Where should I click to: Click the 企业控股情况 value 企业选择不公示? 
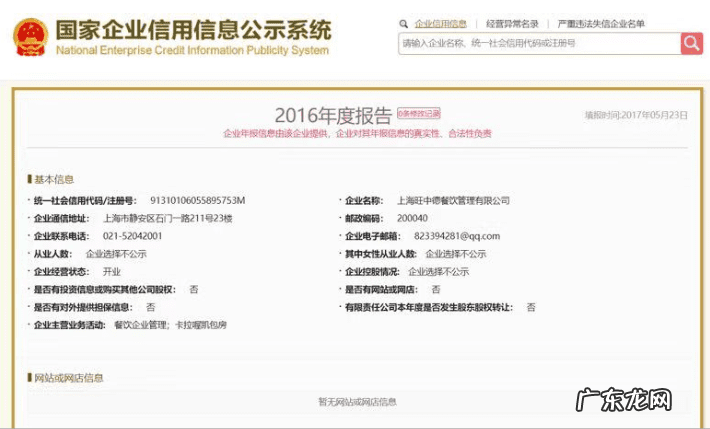point(438,272)
